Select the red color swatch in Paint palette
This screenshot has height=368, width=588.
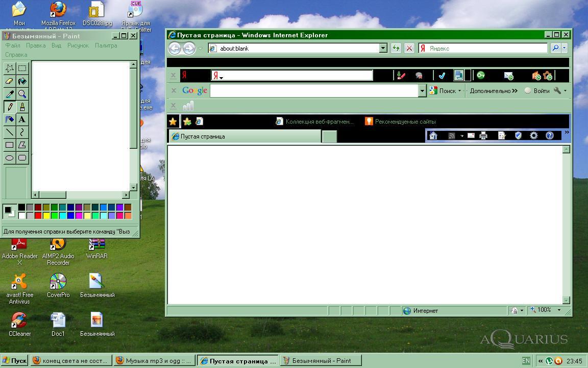click(38, 216)
